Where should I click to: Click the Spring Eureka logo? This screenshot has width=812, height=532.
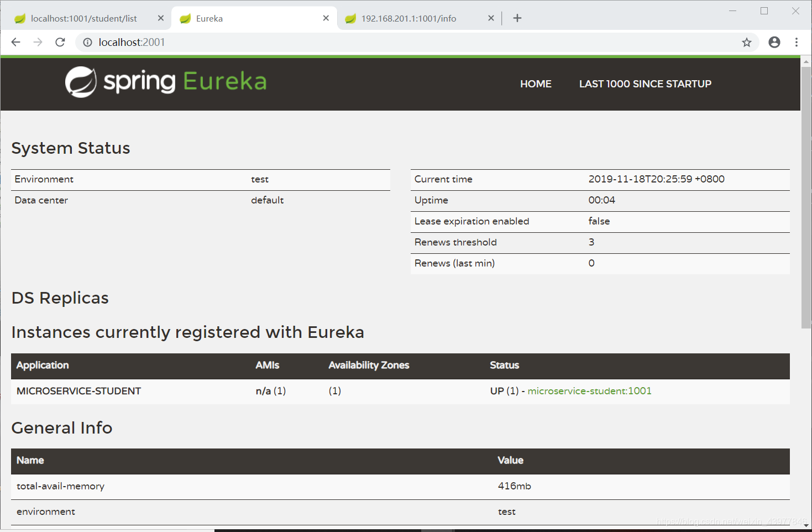point(166,82)
